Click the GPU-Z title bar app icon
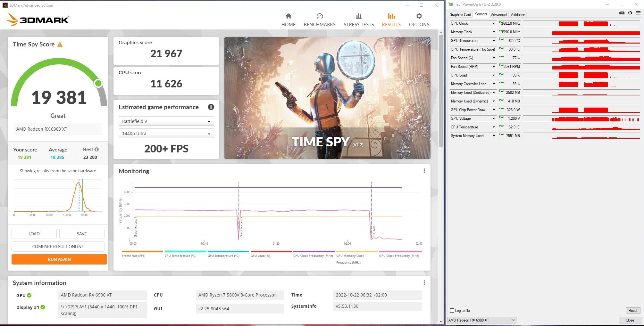 [451, 4]
